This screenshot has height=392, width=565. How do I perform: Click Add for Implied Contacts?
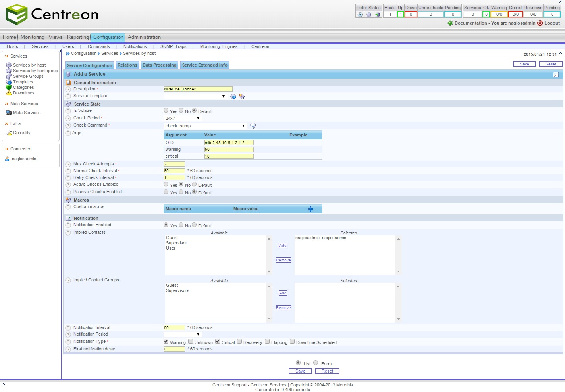pyautogui.click(x=283, y=246)
